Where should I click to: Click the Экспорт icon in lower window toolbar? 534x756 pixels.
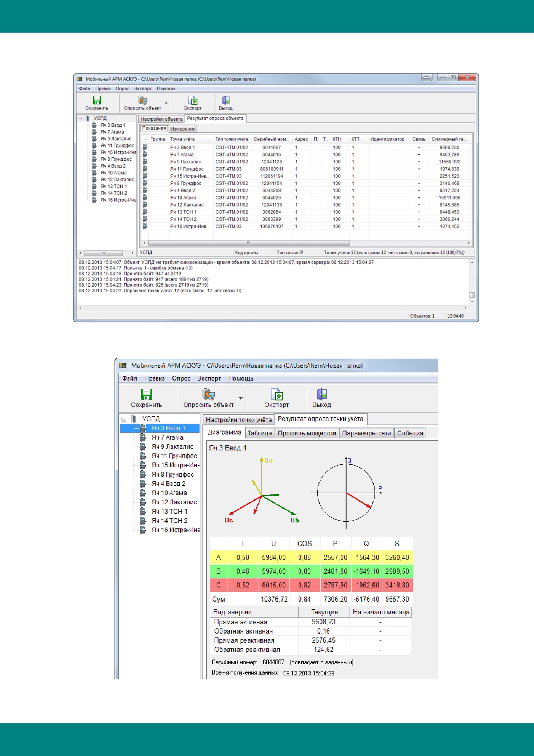coord(277,394)
